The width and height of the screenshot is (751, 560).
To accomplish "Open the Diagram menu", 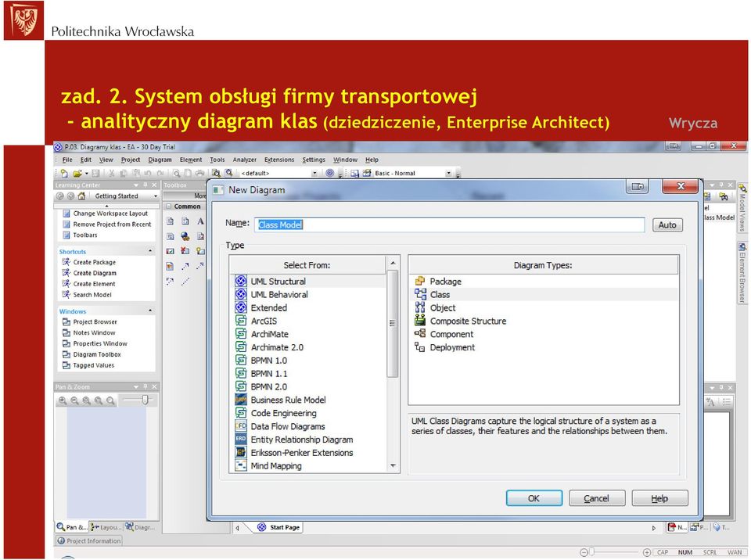I will pyautogui.click(x=160, y=160).
